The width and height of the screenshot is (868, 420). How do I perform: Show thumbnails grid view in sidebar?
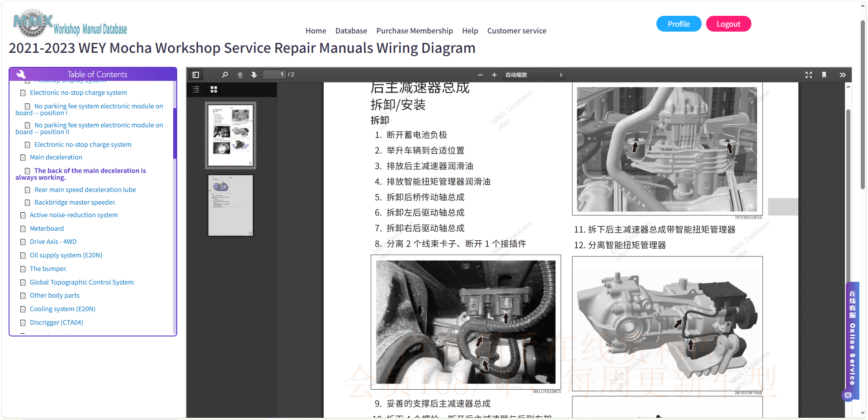pos(214,89)
